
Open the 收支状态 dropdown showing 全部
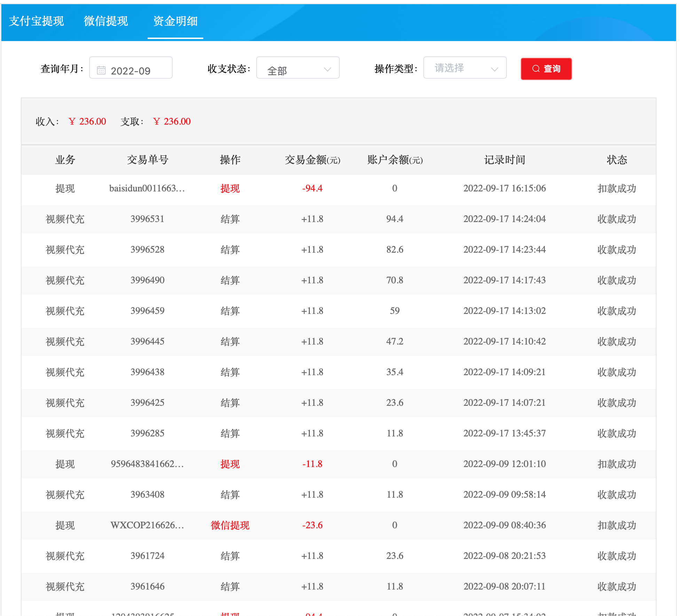tap(298, 68)
